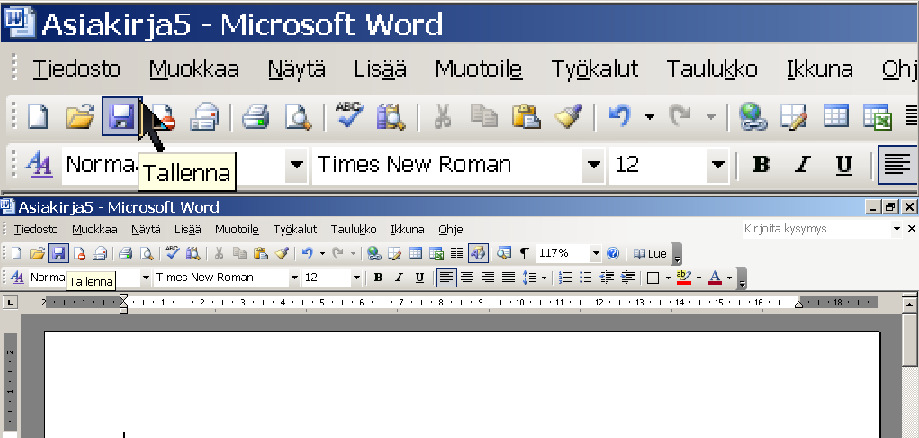Open the font color dropdown arrow
The image size is (919, 438).
[729, 278]
